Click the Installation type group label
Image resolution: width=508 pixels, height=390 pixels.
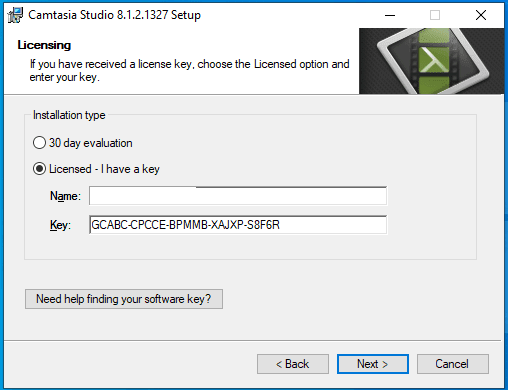click(69, 115)
